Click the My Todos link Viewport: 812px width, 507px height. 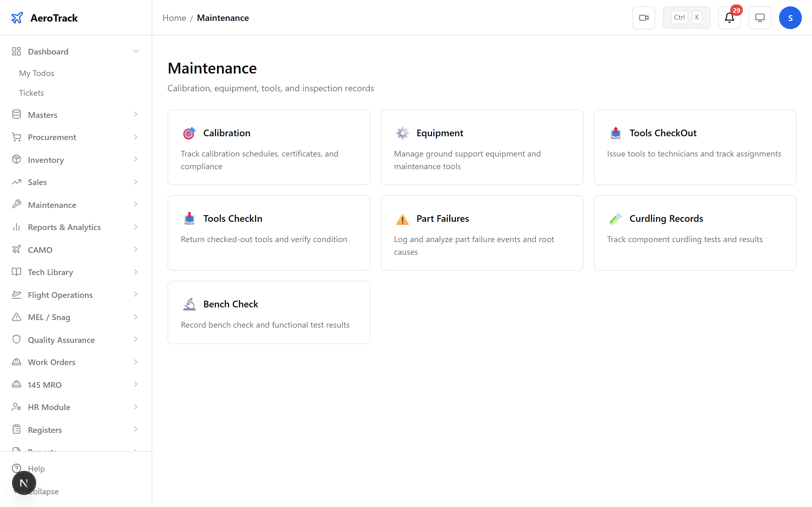point(36,73)
